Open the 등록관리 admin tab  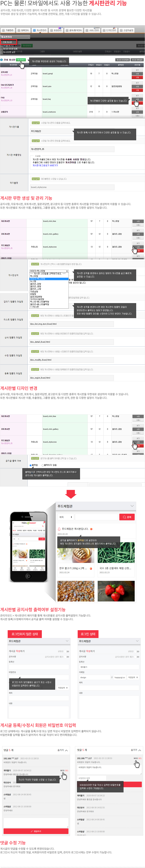tap(24, 30)
